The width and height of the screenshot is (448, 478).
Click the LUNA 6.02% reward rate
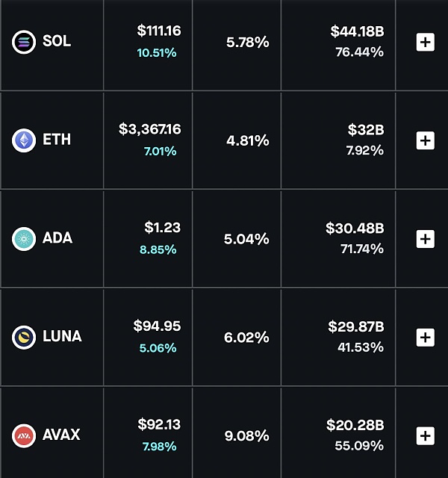point(246,338)
